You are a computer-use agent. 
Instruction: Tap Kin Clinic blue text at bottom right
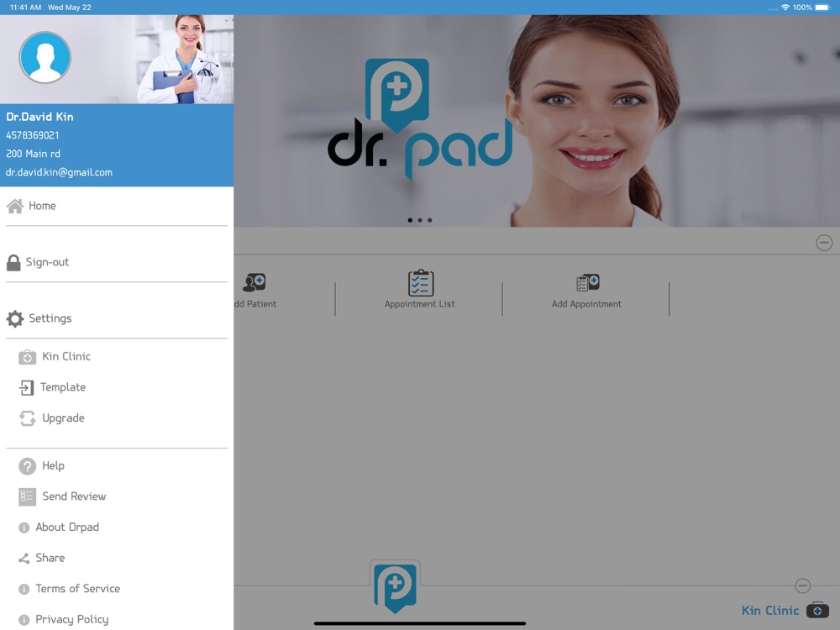pos(769,611)
